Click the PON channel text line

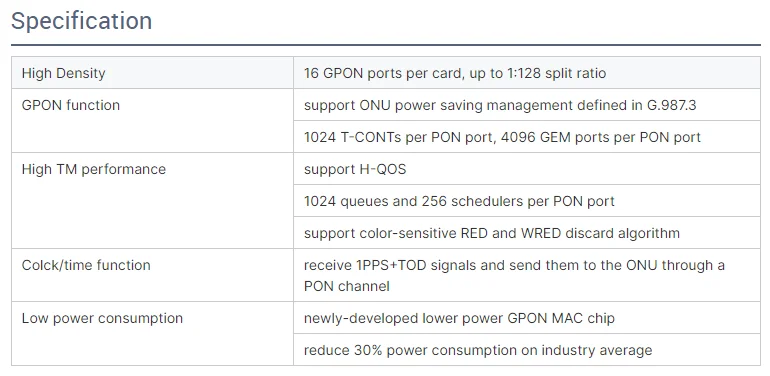coord(347,286)
